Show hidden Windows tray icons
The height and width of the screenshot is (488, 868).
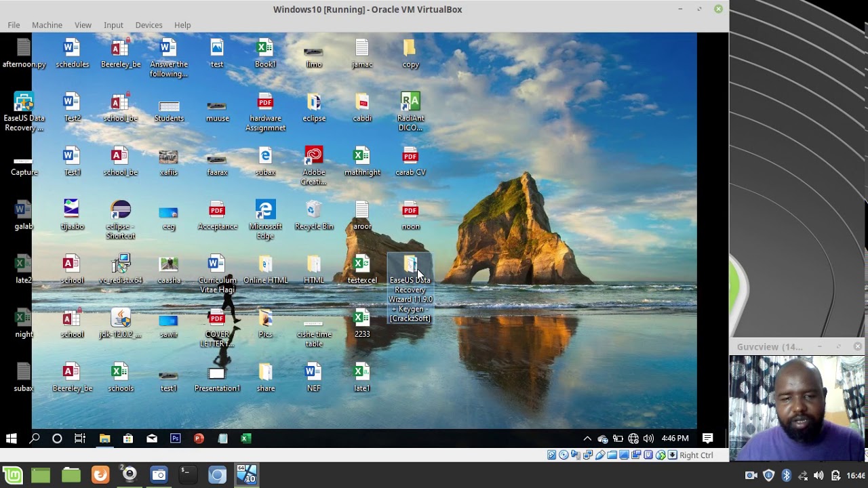pyautogui.click(x=587, y=439)
